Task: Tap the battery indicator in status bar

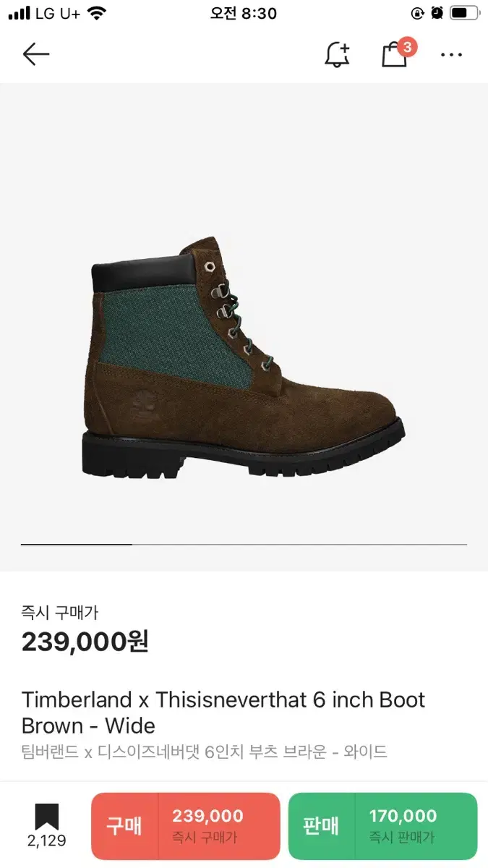Action: pos(464,13)
